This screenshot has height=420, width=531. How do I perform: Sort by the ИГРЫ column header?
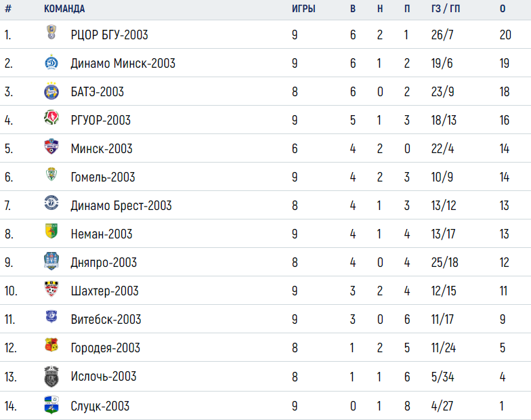point(303,9)
